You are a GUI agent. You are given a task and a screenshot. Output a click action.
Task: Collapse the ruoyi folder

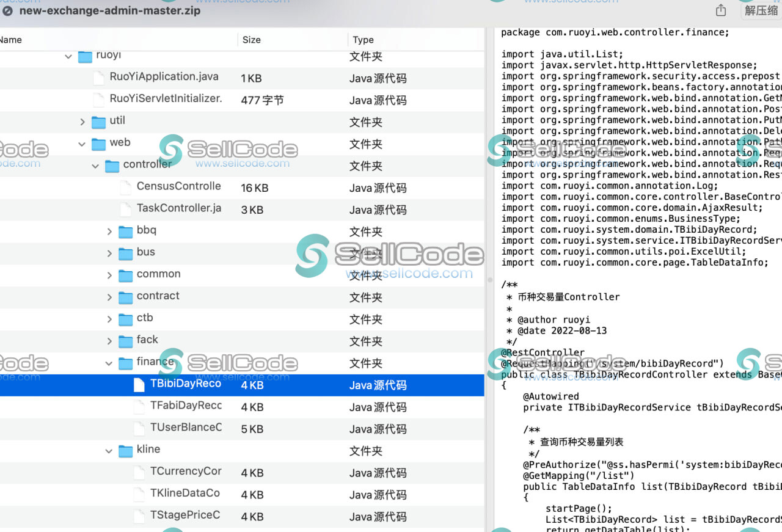point(68,56)
